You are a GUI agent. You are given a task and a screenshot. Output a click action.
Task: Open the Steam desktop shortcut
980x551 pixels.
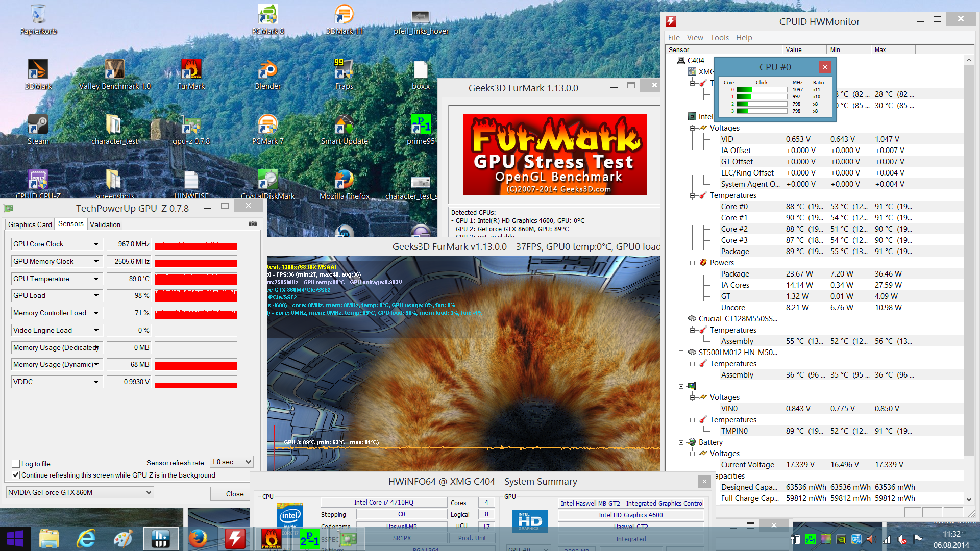(x=38, y=130)
